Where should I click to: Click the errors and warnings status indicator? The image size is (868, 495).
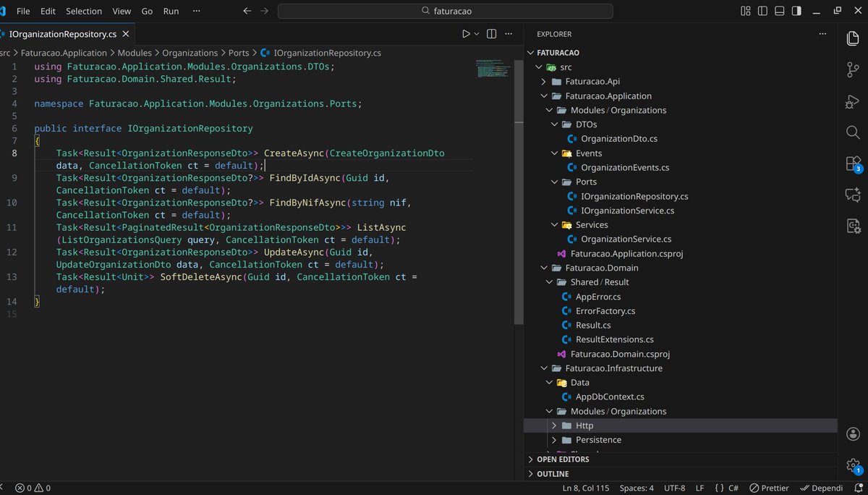pos(33,488)
